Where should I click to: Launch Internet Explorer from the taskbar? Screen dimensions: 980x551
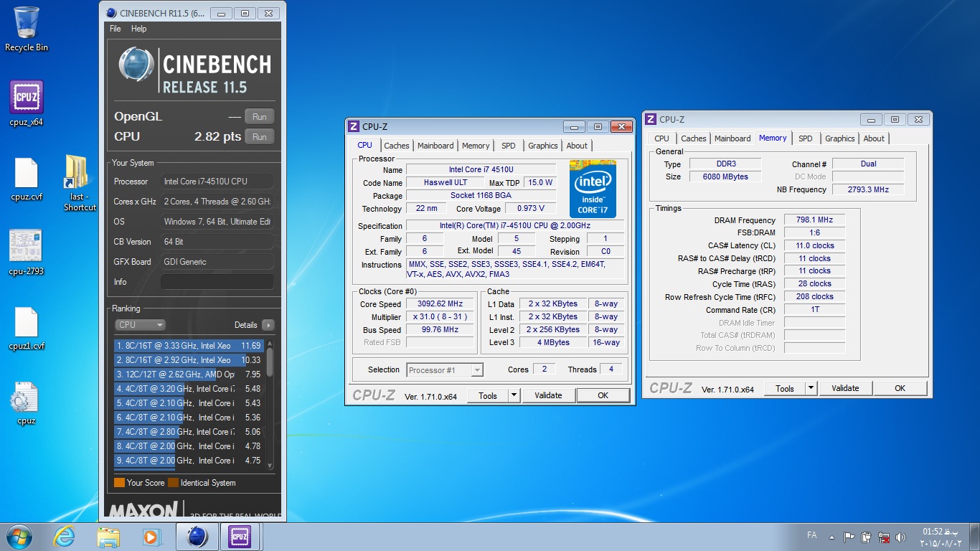pos(65,537)
